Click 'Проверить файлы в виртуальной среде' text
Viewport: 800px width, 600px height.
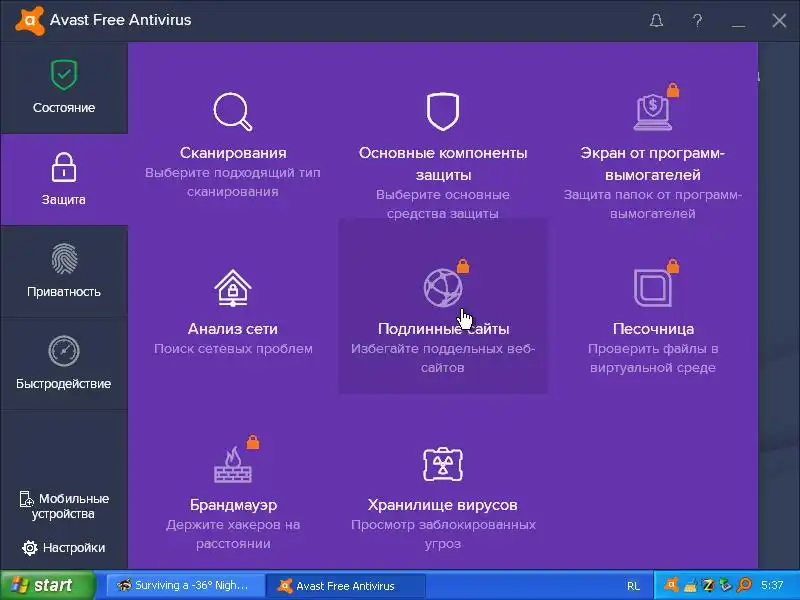(x=653, y=358)
